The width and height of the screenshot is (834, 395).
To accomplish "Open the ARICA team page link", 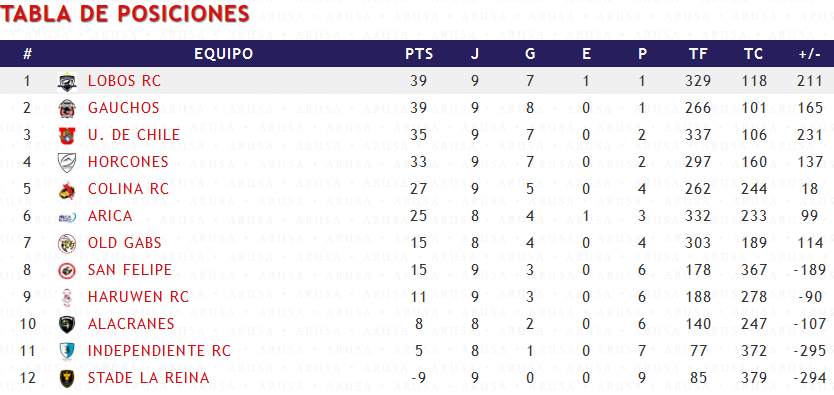I will tap(110, 216).
